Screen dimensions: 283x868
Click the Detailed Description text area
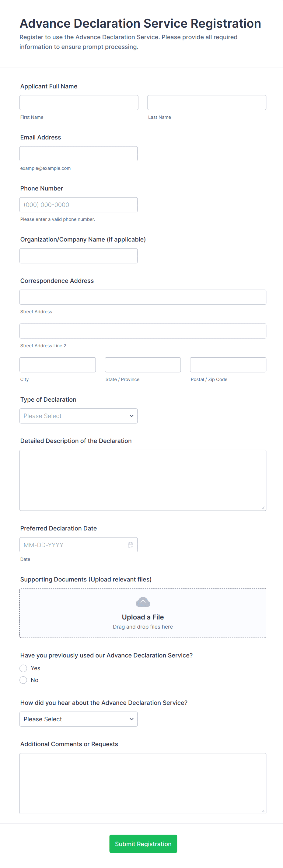point(143,480)
